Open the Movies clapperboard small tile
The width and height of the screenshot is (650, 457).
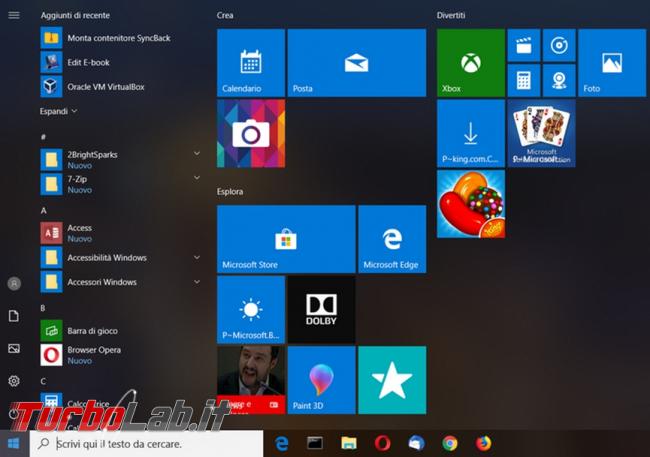(524, 45)
